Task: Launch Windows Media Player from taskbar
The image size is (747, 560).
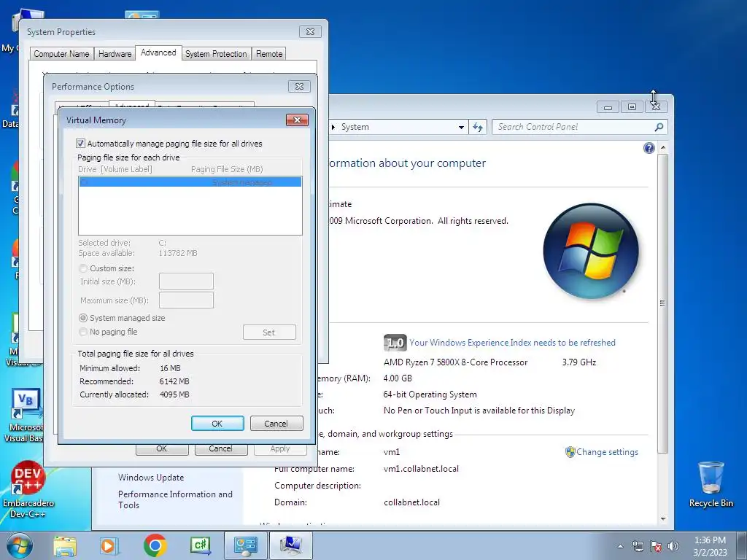Action: [109, 545]
